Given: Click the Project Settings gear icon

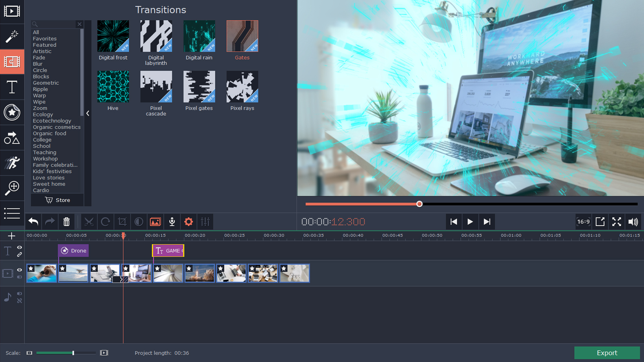Looking at the screenshot, I should click(189, 222).
